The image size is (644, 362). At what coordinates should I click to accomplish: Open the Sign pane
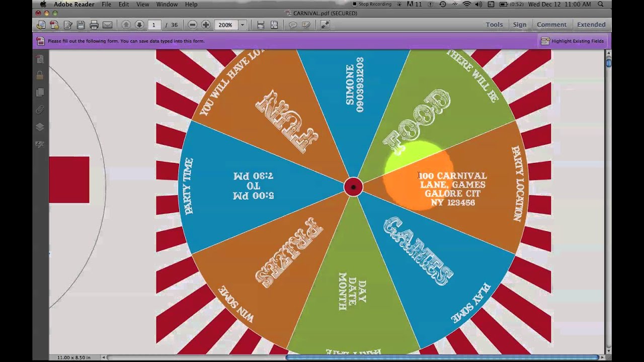520,25
